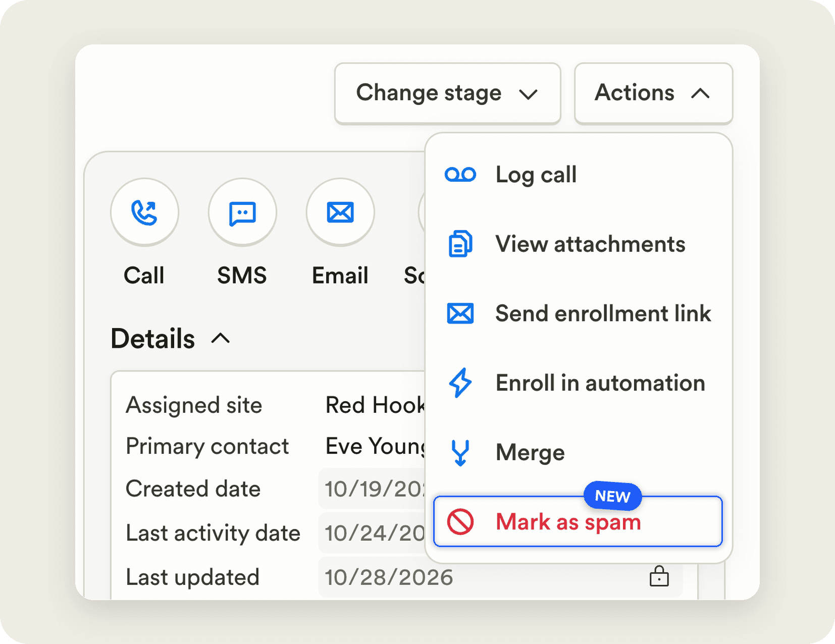The width and height of the screenshot is (835, 644).
Task: Click the envelope icon beside Send enrollment link
Action: [x=460, y=313]
